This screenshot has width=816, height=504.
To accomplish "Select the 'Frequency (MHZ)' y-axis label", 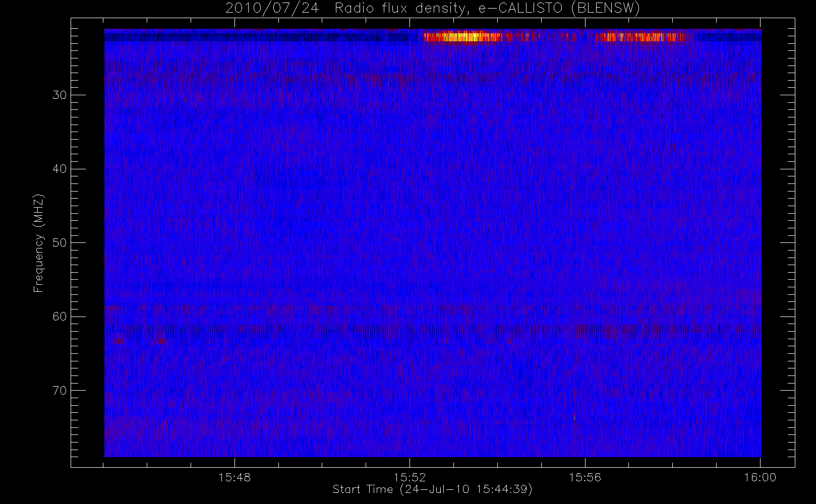I will (x=39, y=243).
